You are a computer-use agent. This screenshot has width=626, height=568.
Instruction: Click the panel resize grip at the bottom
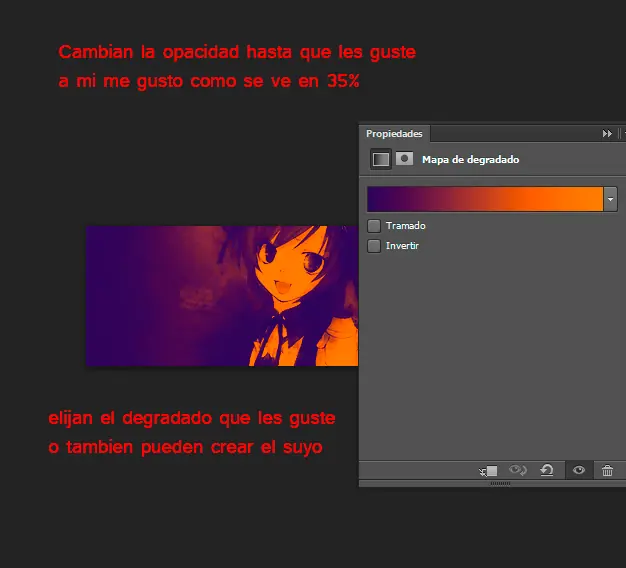tap(500, 483)
